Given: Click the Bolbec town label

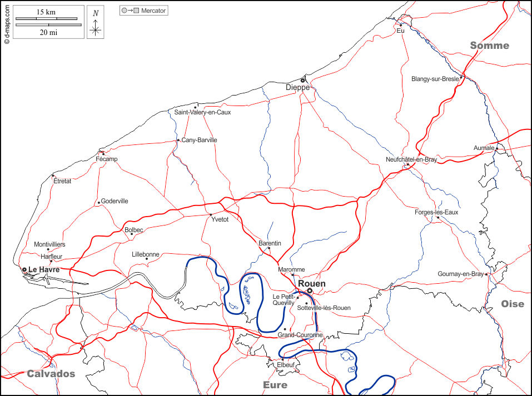Looking at the screenshot, I should [133, 230].
